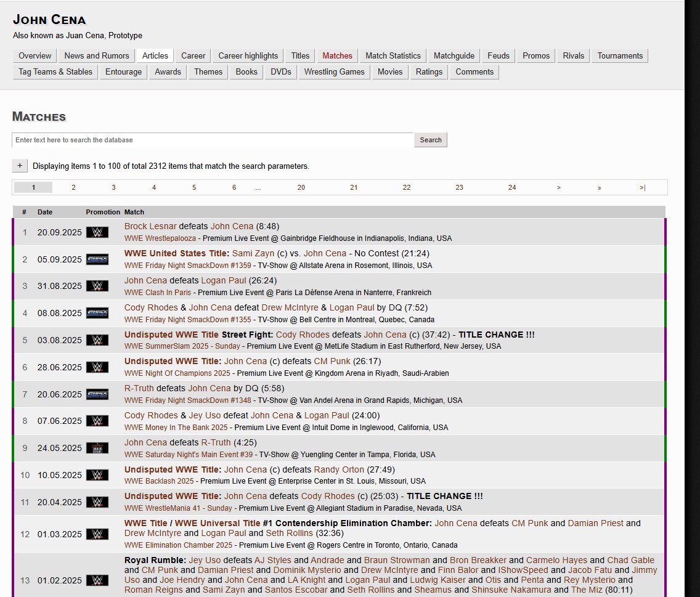Open the Books tab
The height and width of the screenshot is (597, 700).
(x=246, y=72)
